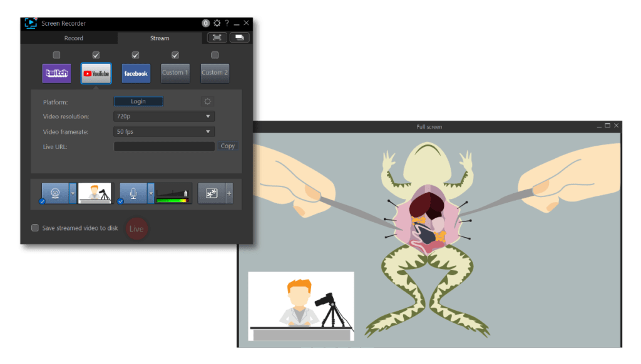Open the notification bell icon in title bar
The width and height of the screenshot is (641, 364).
205,23
